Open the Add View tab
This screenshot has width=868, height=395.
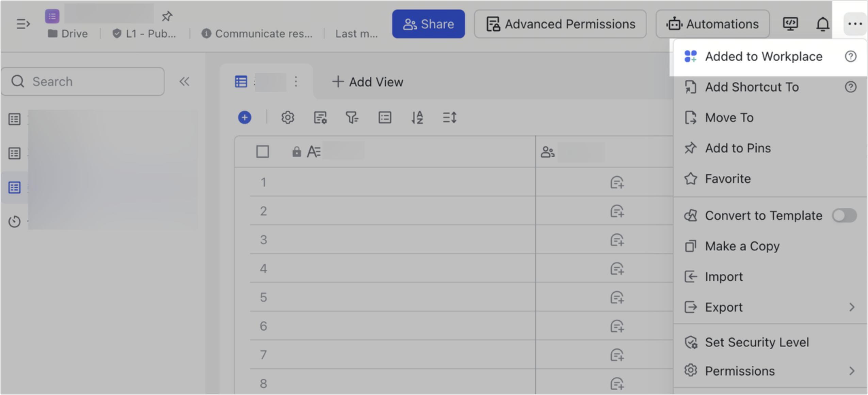pyautogui.click(x=367, y=82)
